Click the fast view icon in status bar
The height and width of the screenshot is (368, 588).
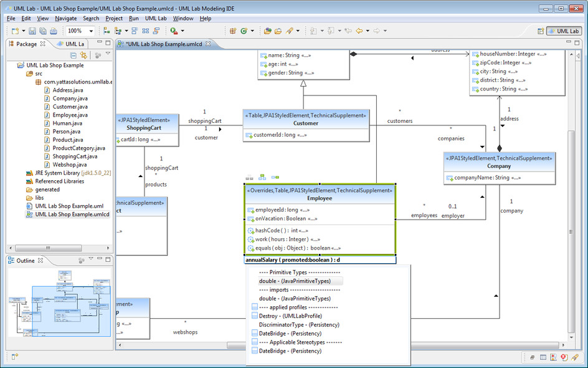click(x=14, y=357)
